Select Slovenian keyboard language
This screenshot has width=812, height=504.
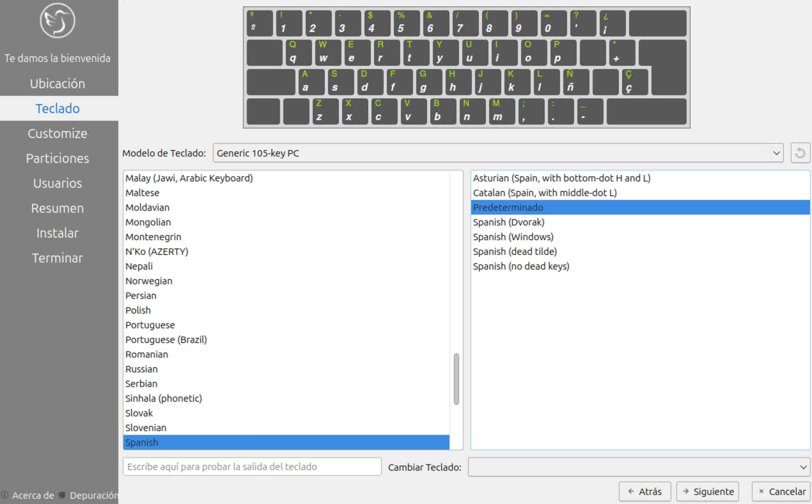pyautogui.click(x=286, y=428)
